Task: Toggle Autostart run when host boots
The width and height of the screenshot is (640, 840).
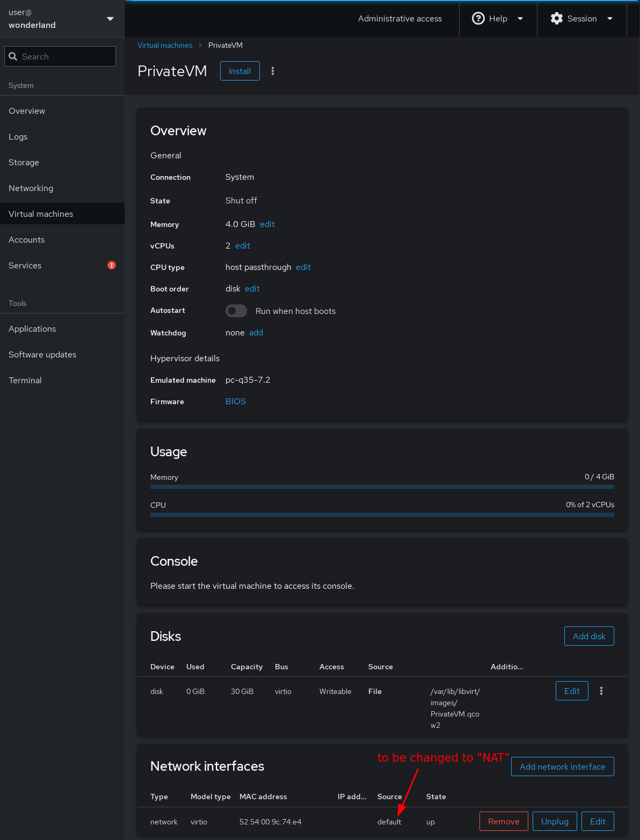Action: click(236, 311)
